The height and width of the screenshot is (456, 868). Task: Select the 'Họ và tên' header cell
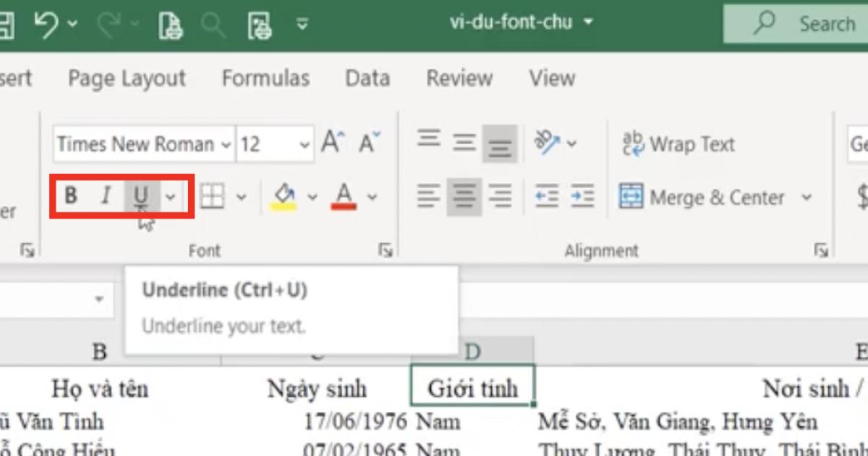100,389
